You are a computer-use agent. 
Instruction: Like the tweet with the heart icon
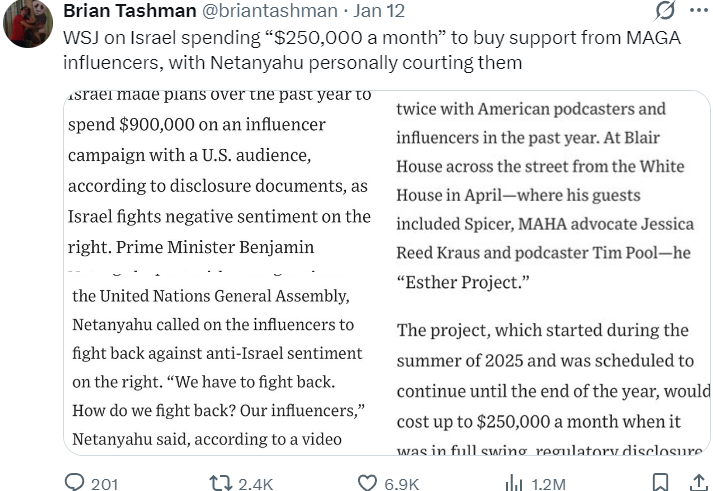click(367, 483)
